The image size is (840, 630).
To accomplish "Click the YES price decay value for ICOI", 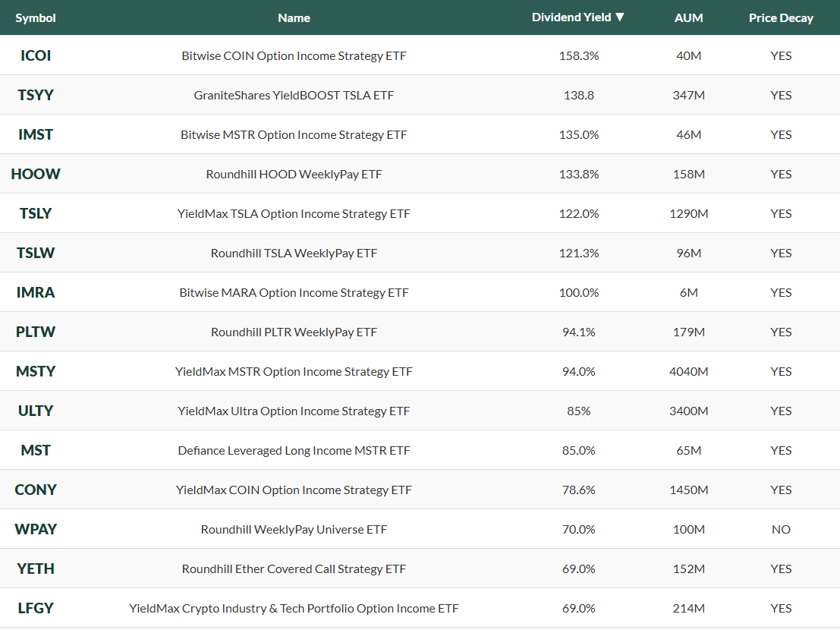I will pyautogui.click(x=781, y=55).
